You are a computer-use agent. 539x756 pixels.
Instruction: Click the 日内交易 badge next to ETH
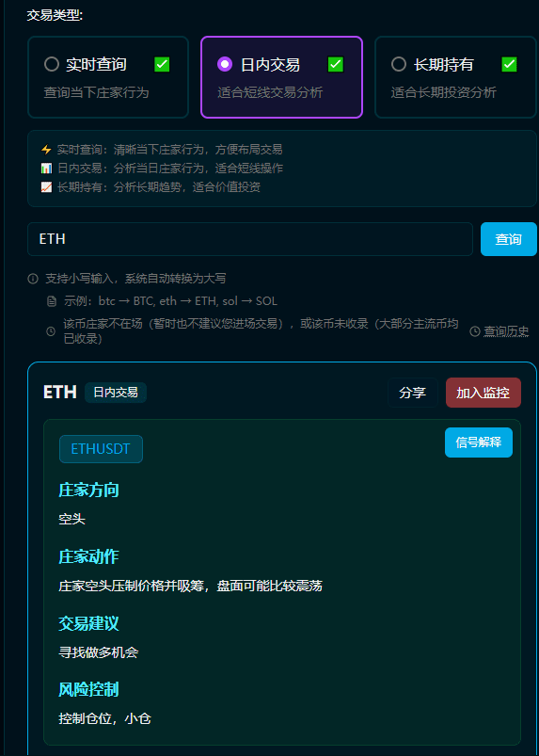point(116,393)
